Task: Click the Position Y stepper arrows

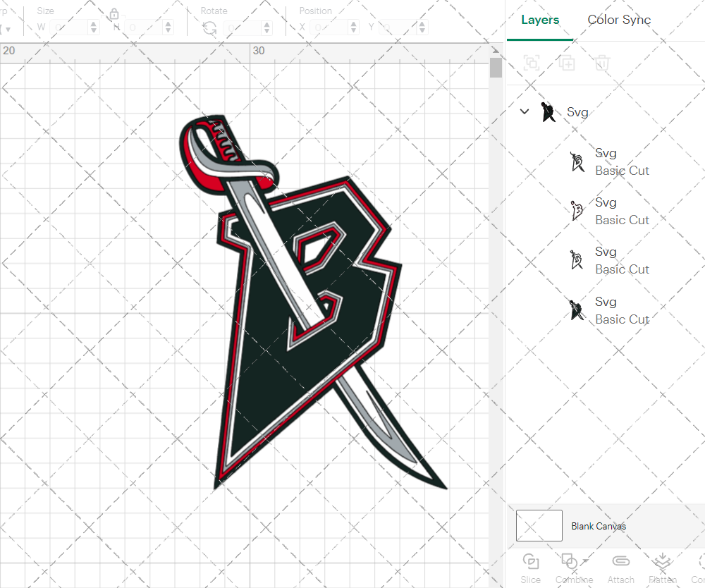Action: tap(422, 27)
